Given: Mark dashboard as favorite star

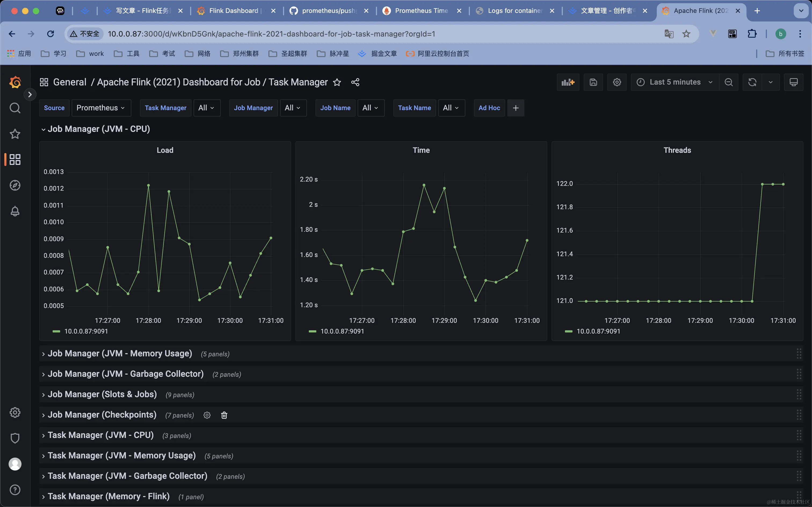Looking at the screenshot, I should [337, 82].
